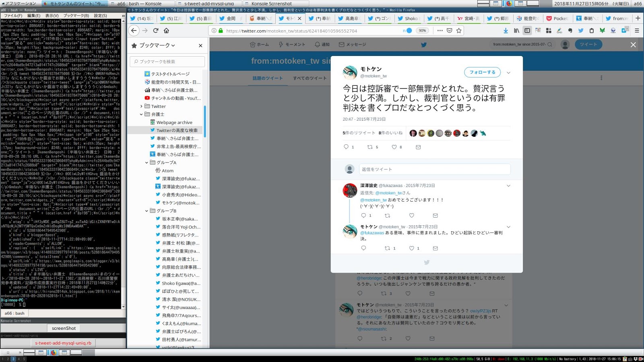Screen dimensions: 644x362
Task: Bookmark this page with the star icon
Action: click(x=459, y=31)
